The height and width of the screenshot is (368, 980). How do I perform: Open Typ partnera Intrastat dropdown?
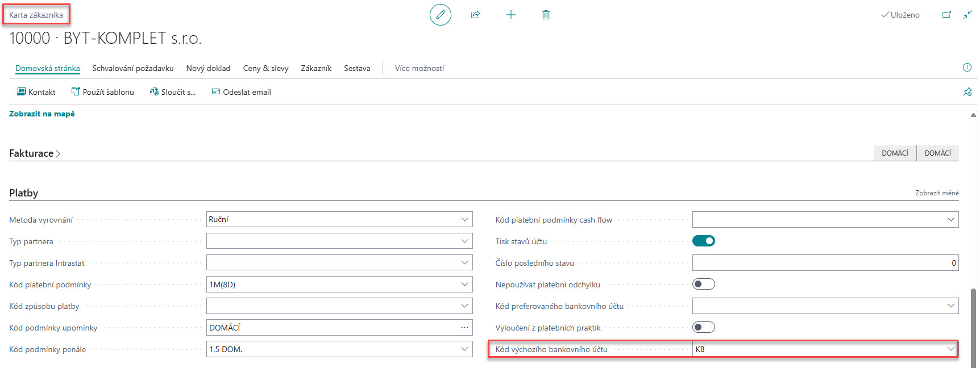464,262
